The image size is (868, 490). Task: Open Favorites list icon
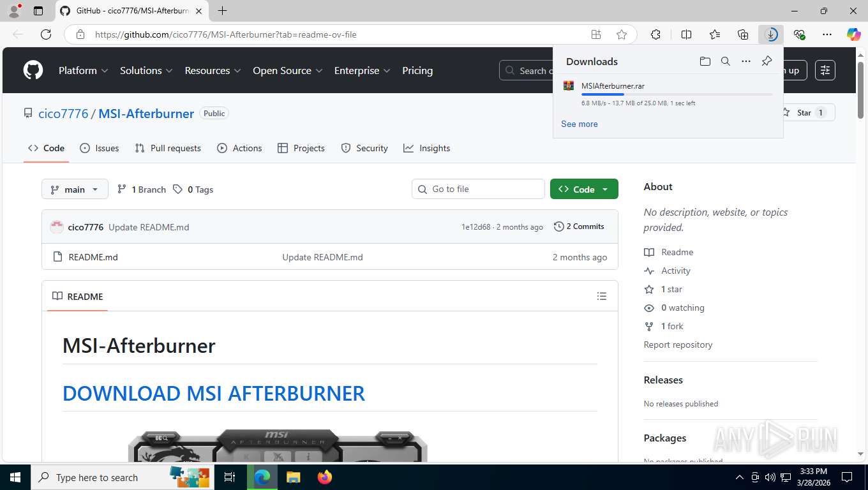tap(715, 34)
